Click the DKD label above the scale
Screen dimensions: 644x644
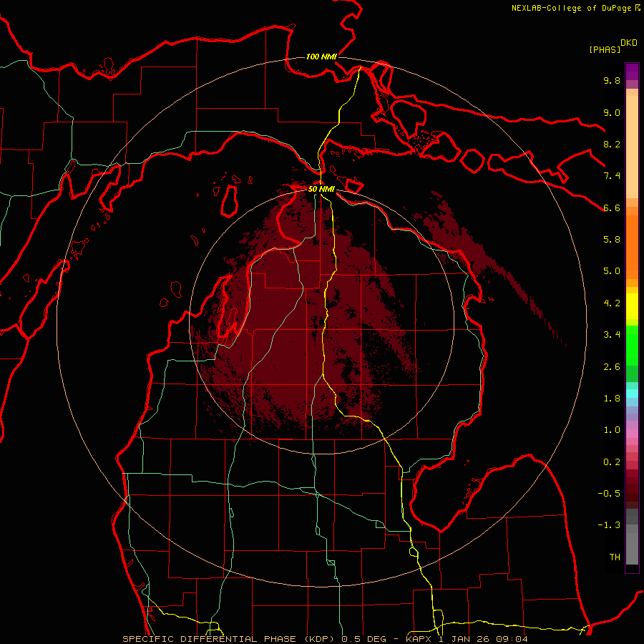point(629,43)
